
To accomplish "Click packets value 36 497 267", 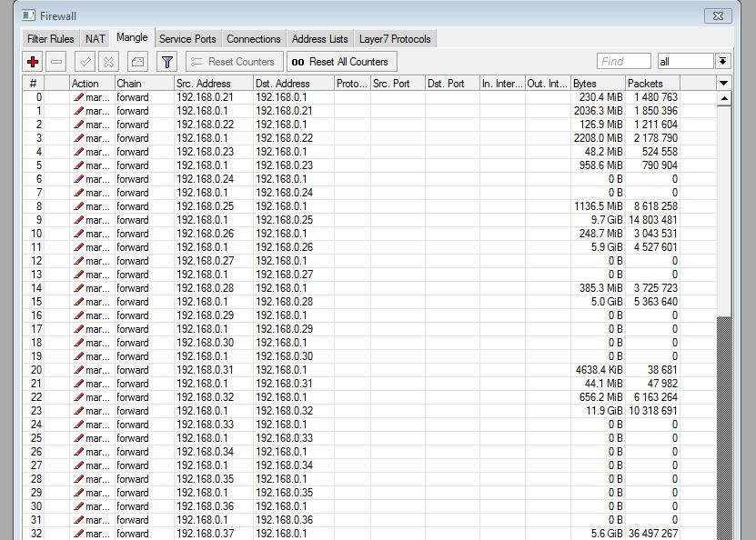I will [x=653, y=534].
